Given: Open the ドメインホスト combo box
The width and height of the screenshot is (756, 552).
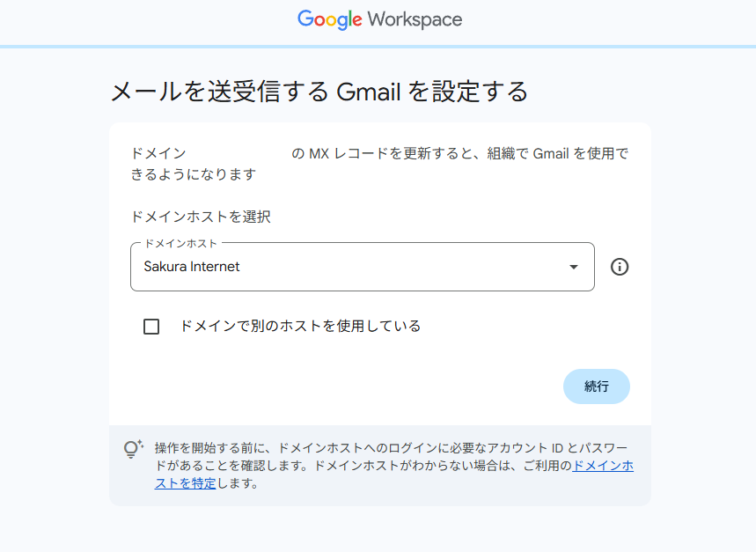Looking at the screenshot, I should 362,267.
